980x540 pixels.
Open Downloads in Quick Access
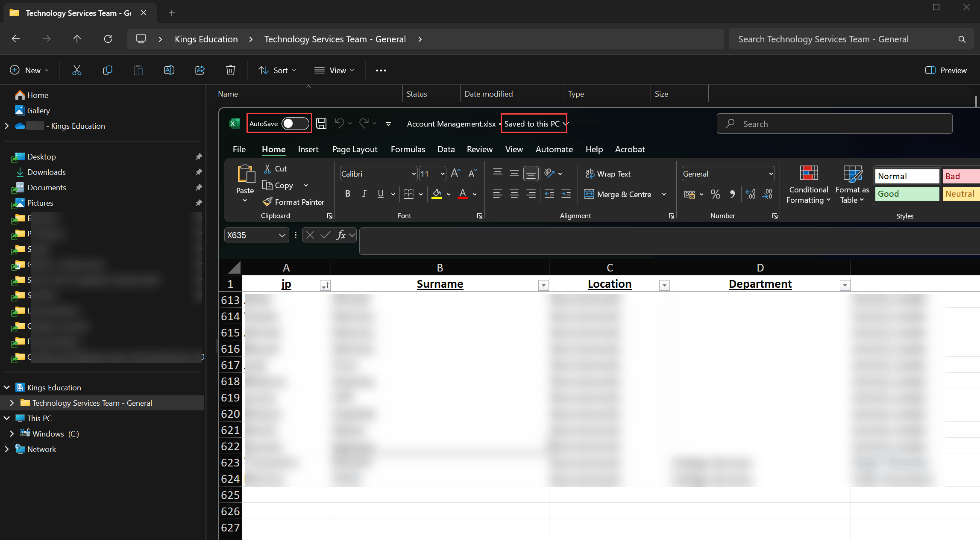(x=46, y=172)
